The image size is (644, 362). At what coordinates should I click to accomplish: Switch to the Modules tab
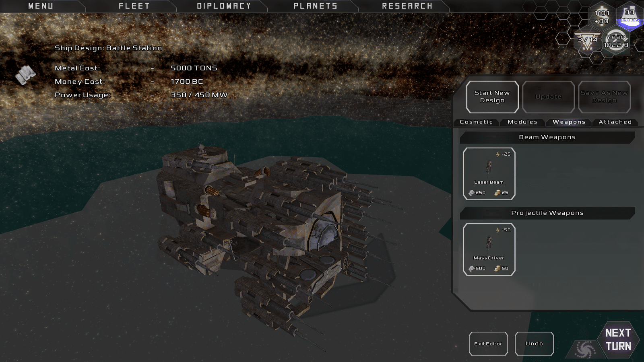click(522, 122)
